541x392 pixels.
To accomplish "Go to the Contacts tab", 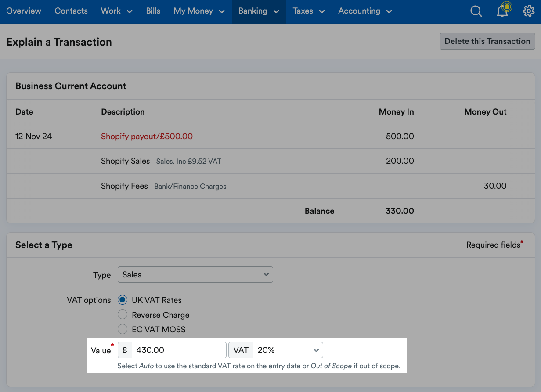I will (x=71, y=11).
